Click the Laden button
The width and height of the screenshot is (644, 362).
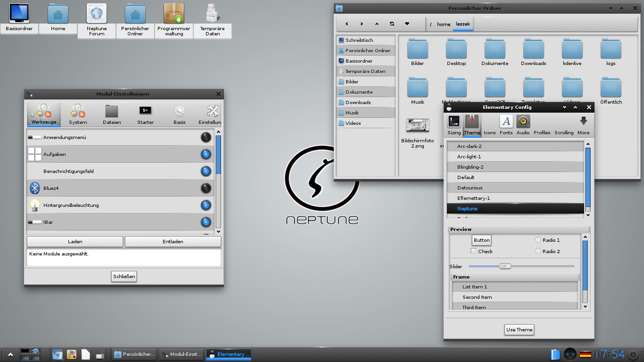pyautogui.click(x=75, y=241)
